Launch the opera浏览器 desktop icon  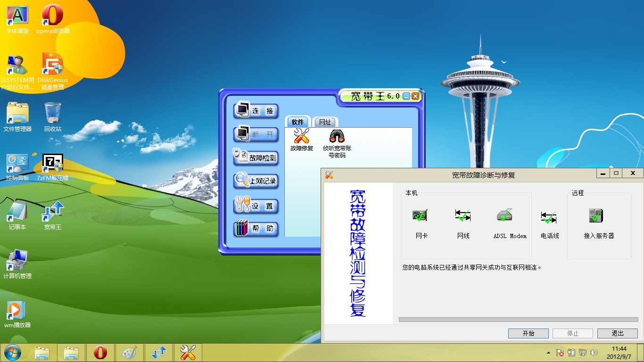[x=53, y=19]
